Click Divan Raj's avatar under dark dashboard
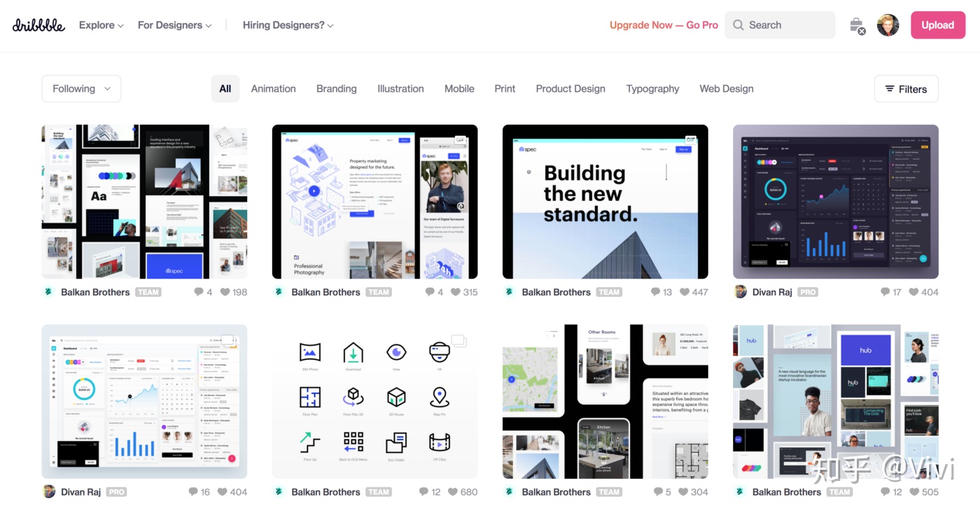The image size is (980, 509). [741, 292]
